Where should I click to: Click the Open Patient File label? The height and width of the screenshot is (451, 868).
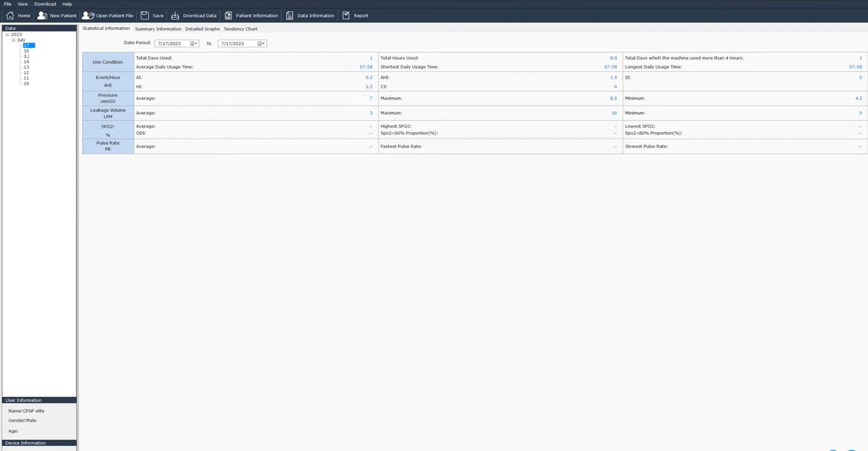coord(115,15)
